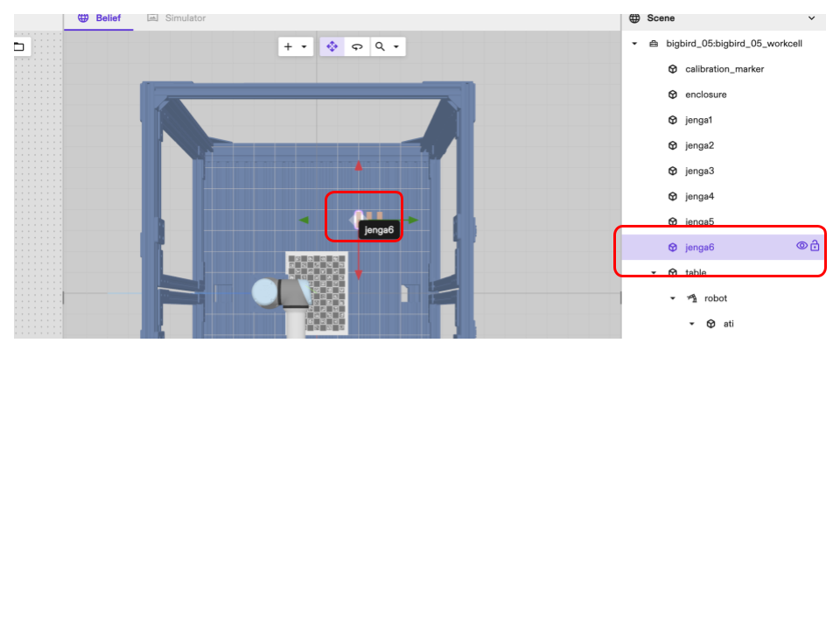Screen dimensions: 840x630
Task: Click the cube icon beside calibration_marker
Action: pos(673,69)
